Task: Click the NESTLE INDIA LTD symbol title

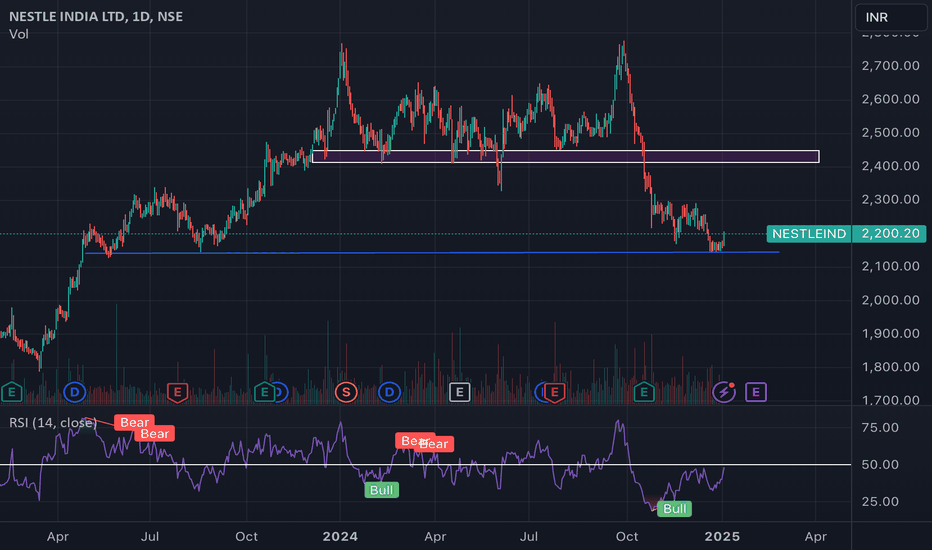Action: (x=96, y=17)
